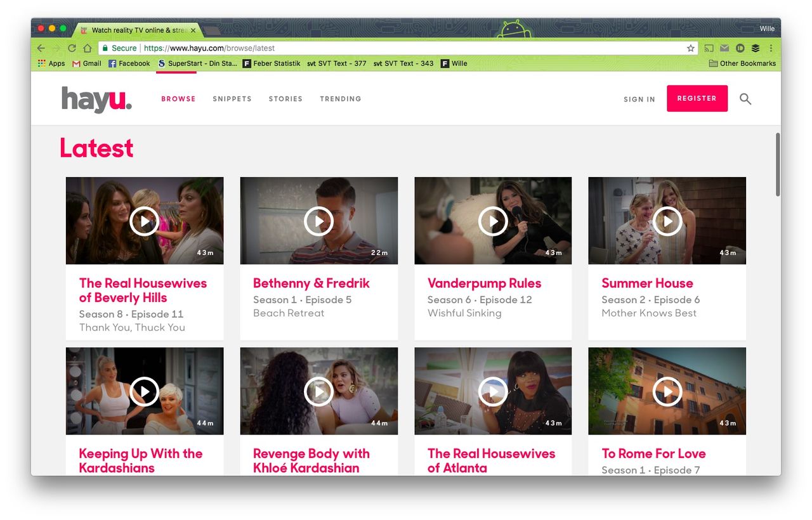812x520 pixels.
Task: Open the Wille bookmark
Action: [454, 63]
